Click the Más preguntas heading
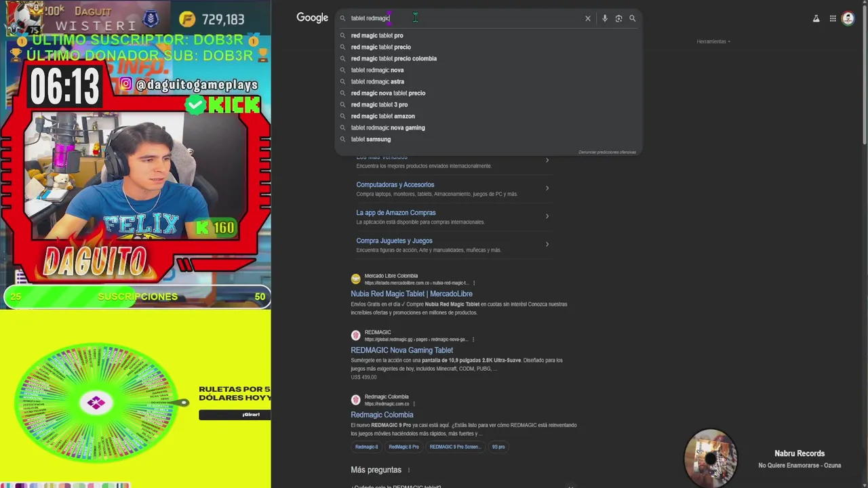This screenshot has width=868, height=488. point(376,470)
